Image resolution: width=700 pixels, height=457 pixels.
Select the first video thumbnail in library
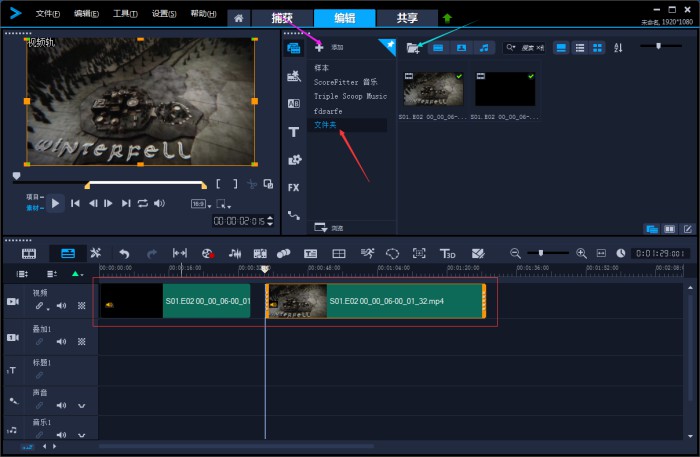coord(433,90)
